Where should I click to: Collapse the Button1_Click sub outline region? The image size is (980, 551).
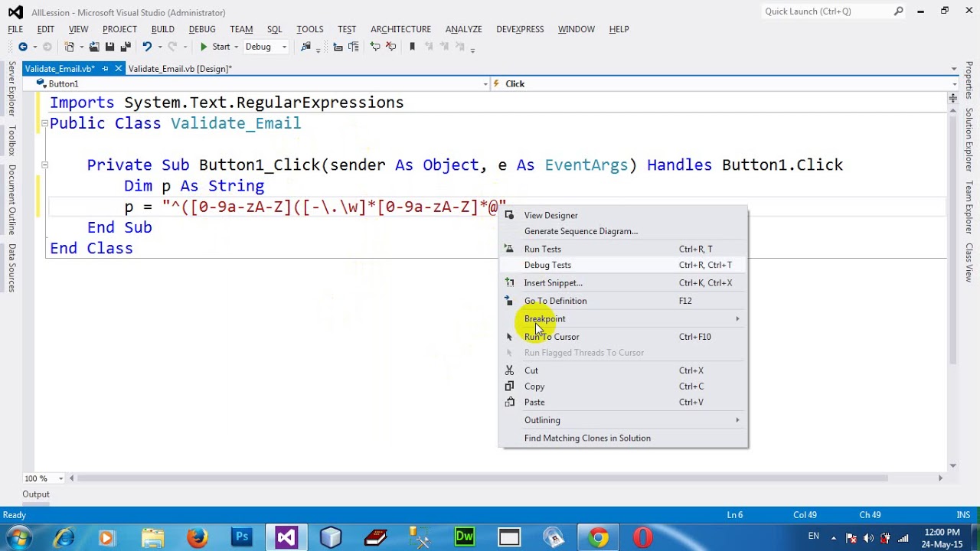(x=44, y=165)
